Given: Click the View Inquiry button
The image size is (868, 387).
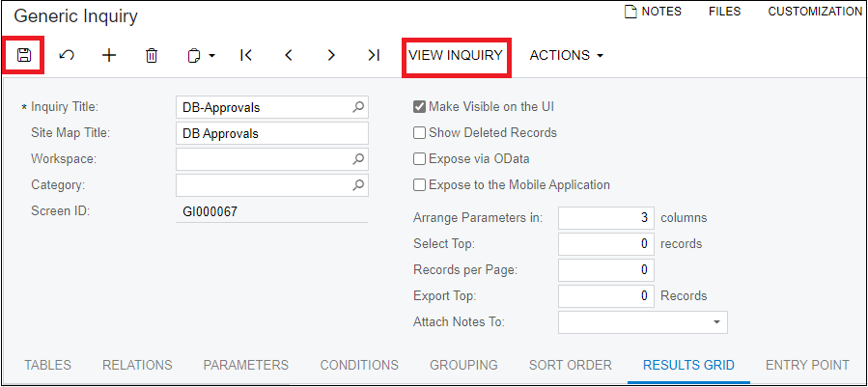Looking at the screenshot, I should [x=456, y=55].
